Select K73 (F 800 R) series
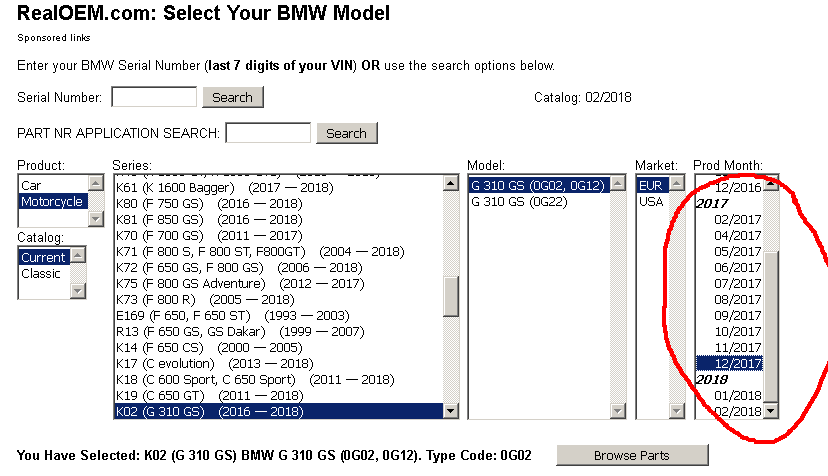 coord(279,300)
